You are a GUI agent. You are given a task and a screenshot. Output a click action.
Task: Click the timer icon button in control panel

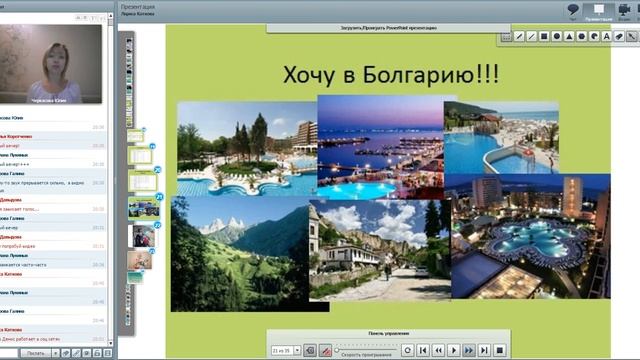pyautogui.click(x=310, y=350)
